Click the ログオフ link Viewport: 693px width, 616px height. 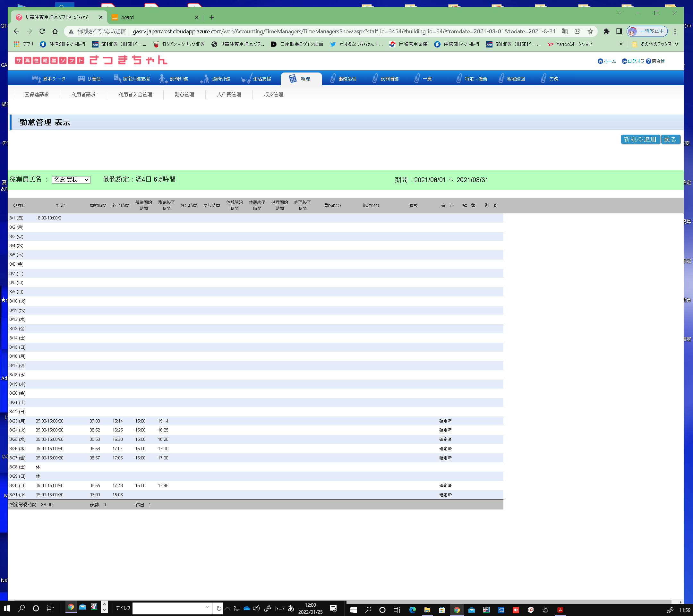[635, 61]
